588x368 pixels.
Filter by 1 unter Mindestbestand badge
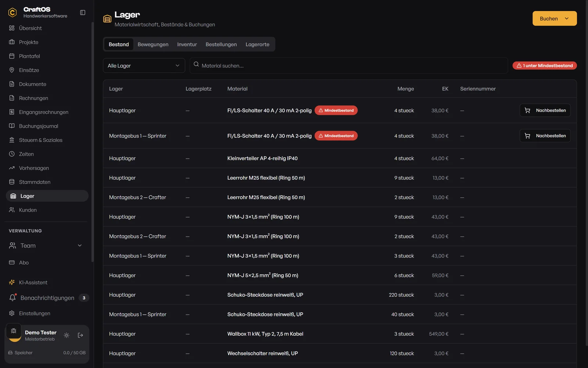pos(545,66)
